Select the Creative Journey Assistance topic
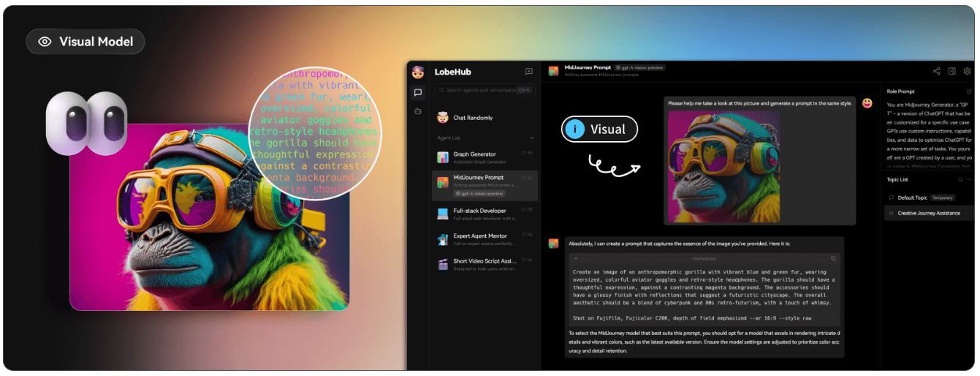 (928, 213)
